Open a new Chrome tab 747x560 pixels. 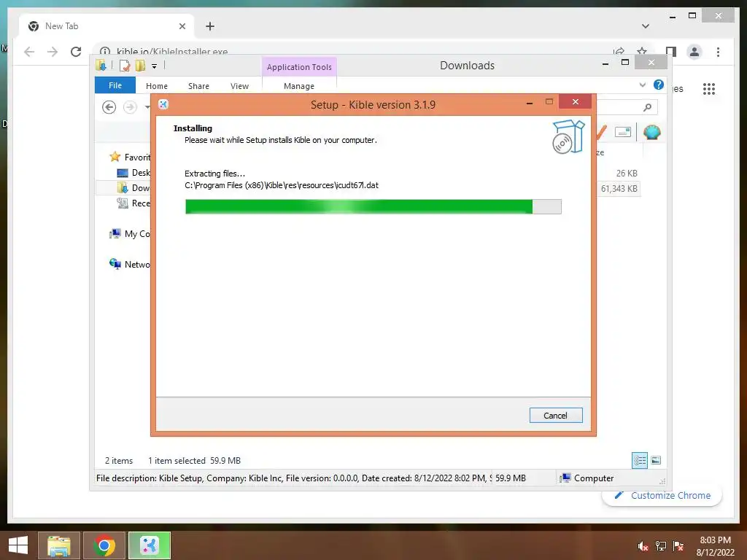coord(210,26)
